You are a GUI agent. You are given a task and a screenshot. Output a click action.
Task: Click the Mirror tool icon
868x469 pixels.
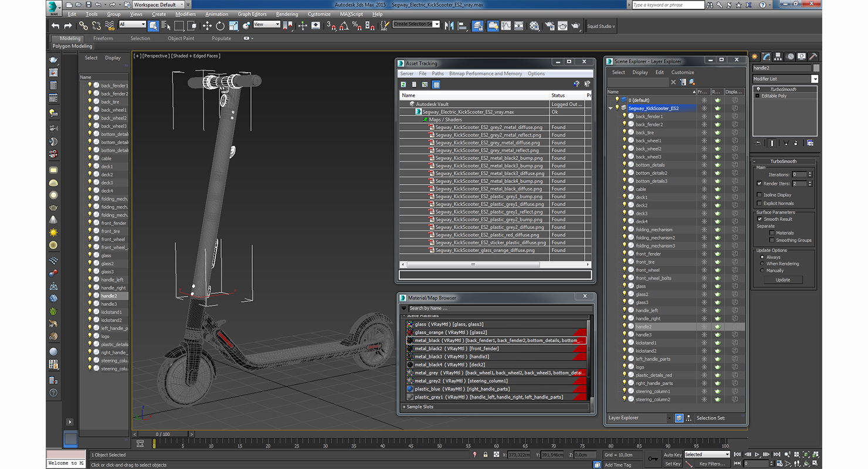click(449, 26)
